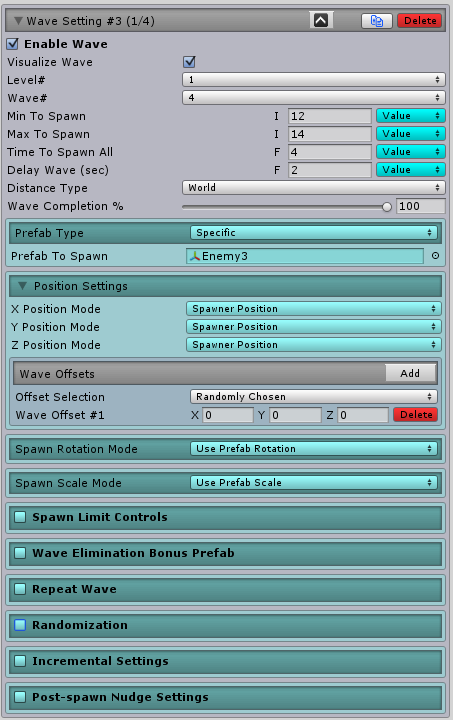
Task: Click the Max To Spawn input field
Action: point(330,134)
